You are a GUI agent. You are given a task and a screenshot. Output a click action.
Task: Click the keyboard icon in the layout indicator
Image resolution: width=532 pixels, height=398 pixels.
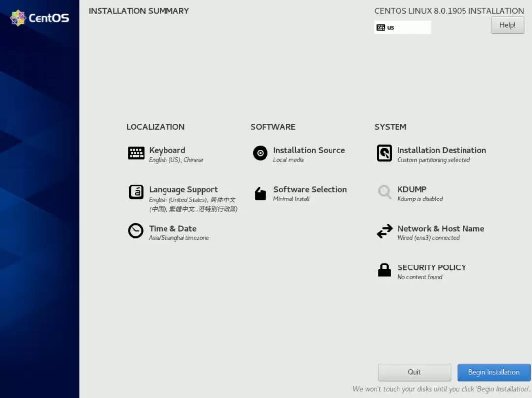point(381,27)
